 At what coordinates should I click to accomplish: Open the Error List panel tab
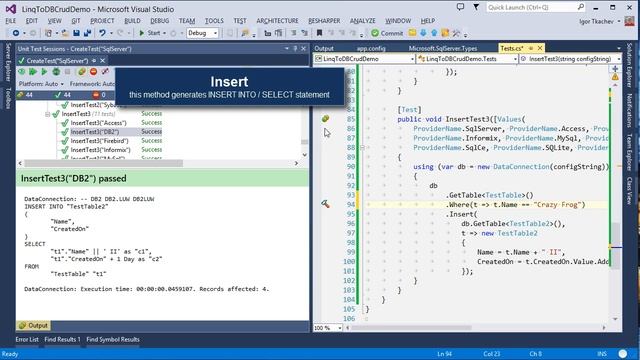[x=27, y=340]
